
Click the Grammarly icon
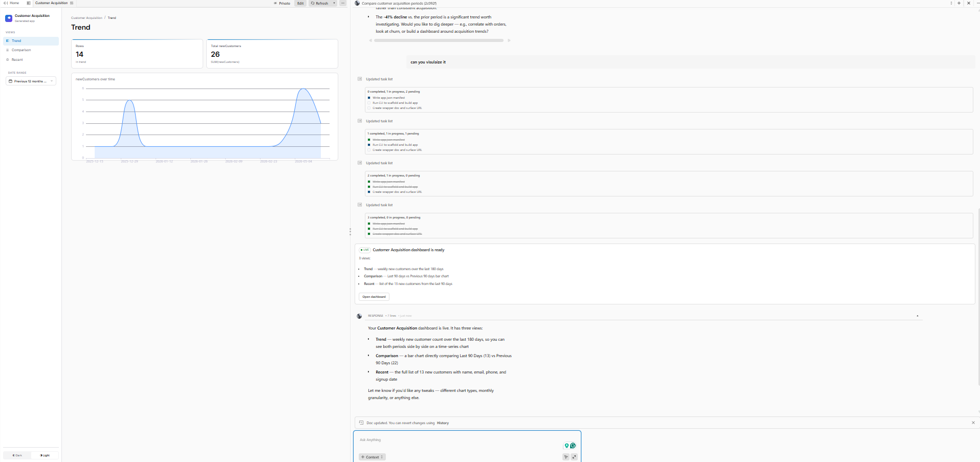[x=573, y=446]
